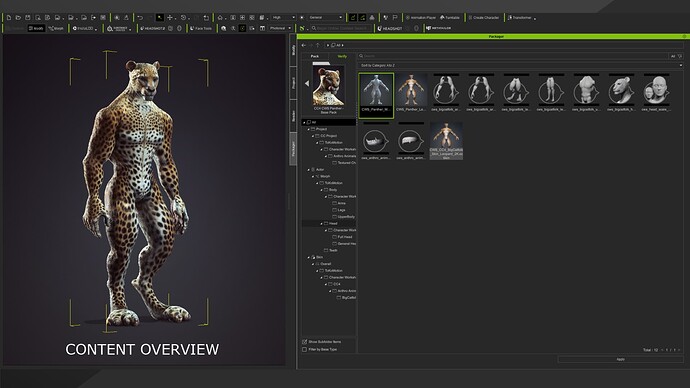The image size is (690, 388).
Task: Select the CC Project tree folder
Action: [x=326, y=136]
